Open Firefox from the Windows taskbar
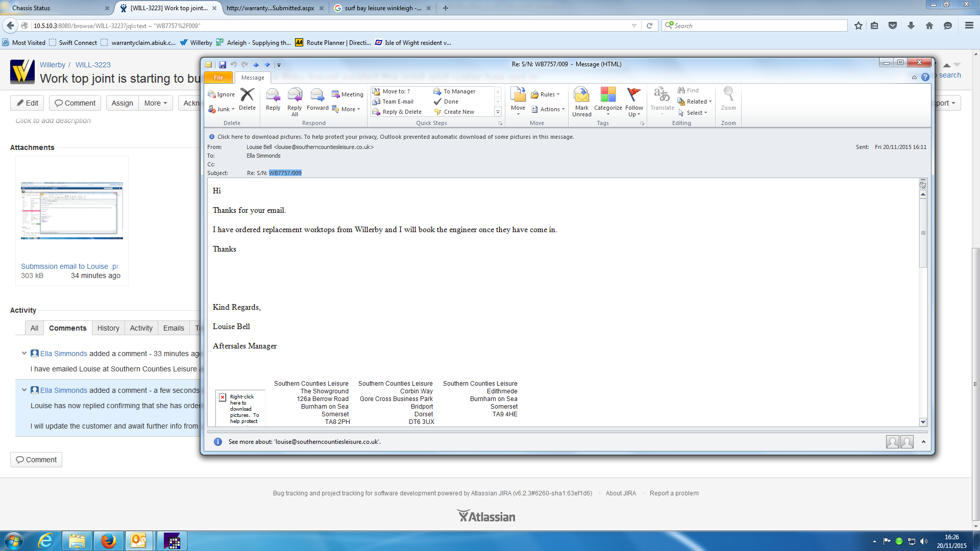 pyautogui.click(x=108, y=541)
